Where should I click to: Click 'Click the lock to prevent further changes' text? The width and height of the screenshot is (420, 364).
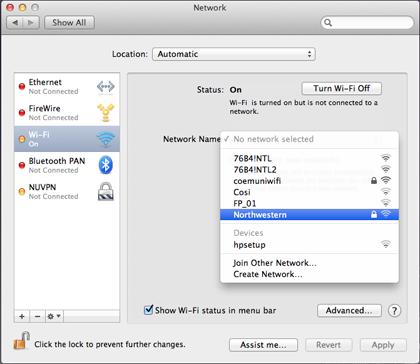(x=110, y=344)
